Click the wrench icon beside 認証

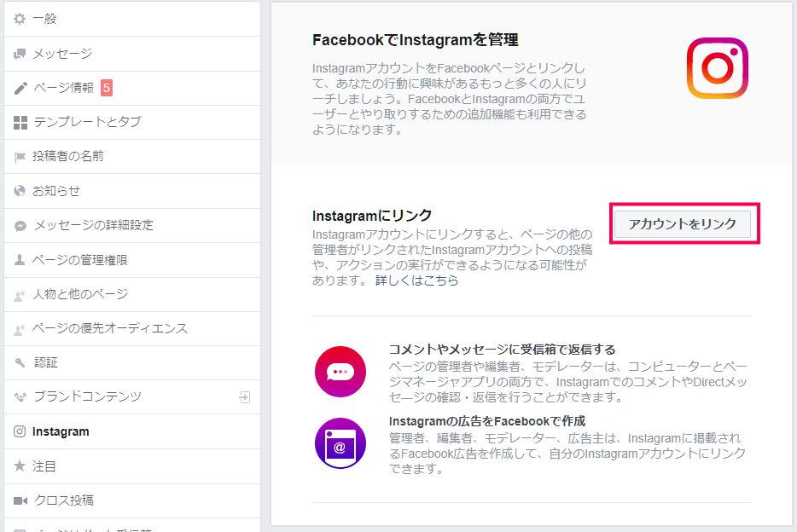(20, 362)
